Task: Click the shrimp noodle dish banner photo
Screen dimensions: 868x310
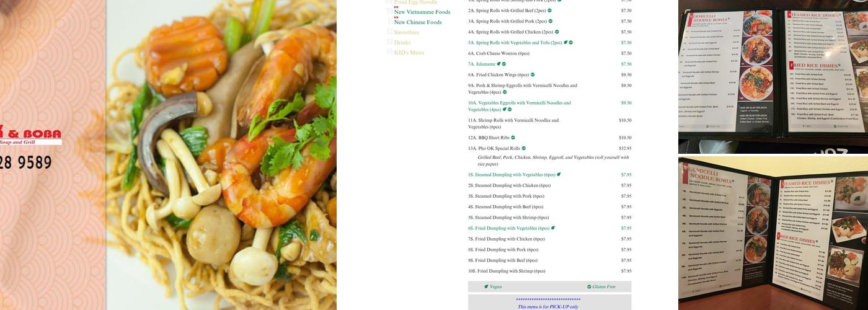Action: [x=222, y=155]
